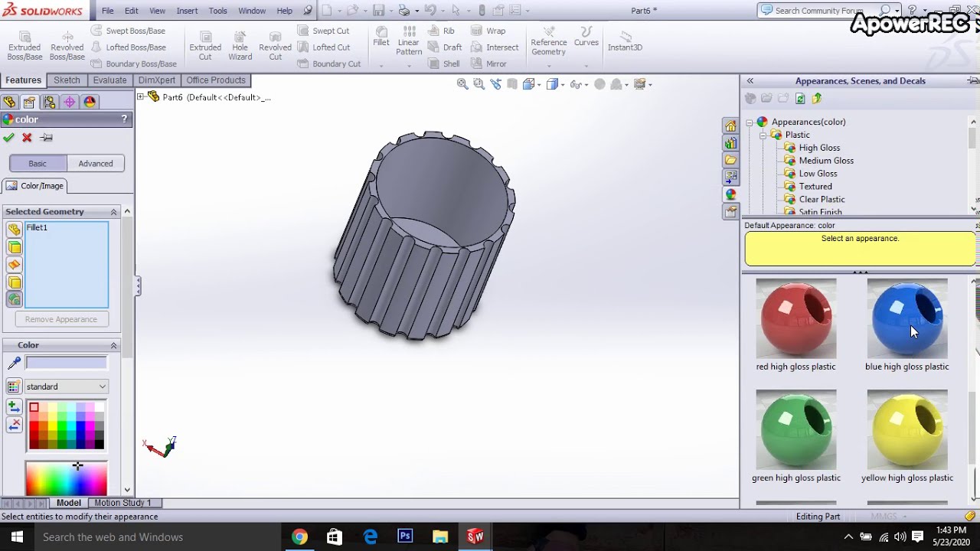Open the View Orientation dropdown arrow
The height and width of the screenshot is (551, 980).
tap(540, 85)
